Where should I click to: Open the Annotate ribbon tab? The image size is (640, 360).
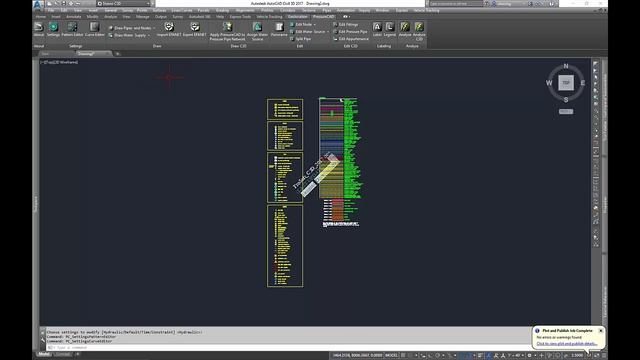coord(74,17)
